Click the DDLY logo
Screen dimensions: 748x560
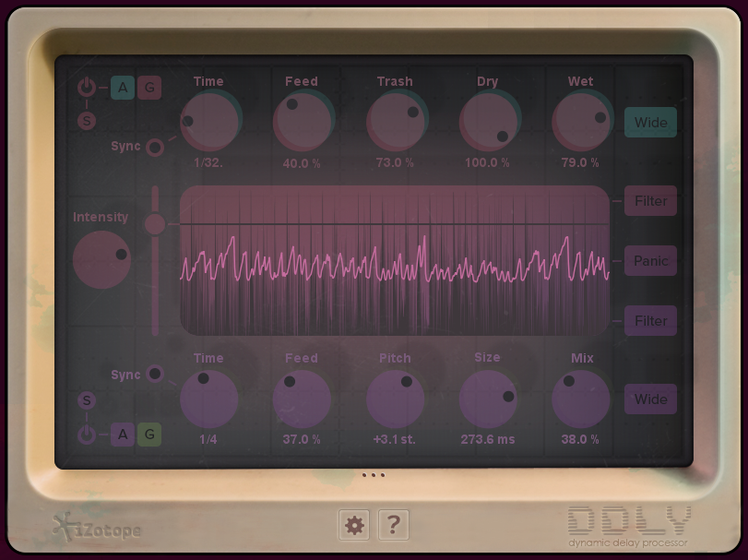coord(627,525)
